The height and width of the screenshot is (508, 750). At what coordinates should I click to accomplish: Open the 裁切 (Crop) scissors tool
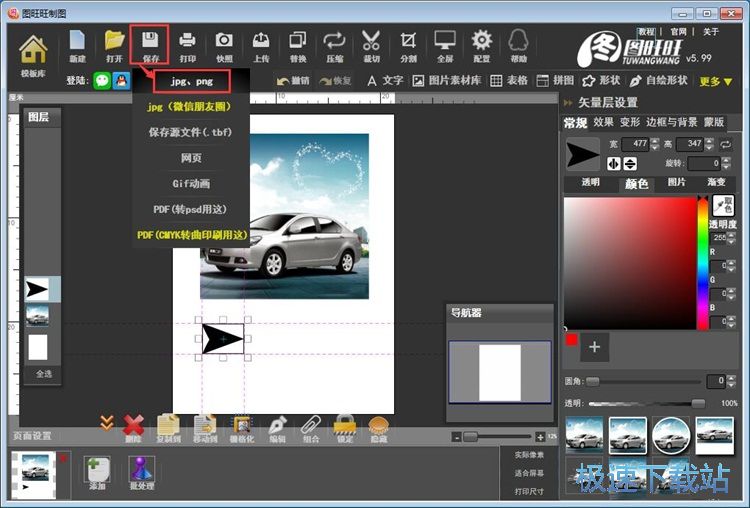pos(371,45)
